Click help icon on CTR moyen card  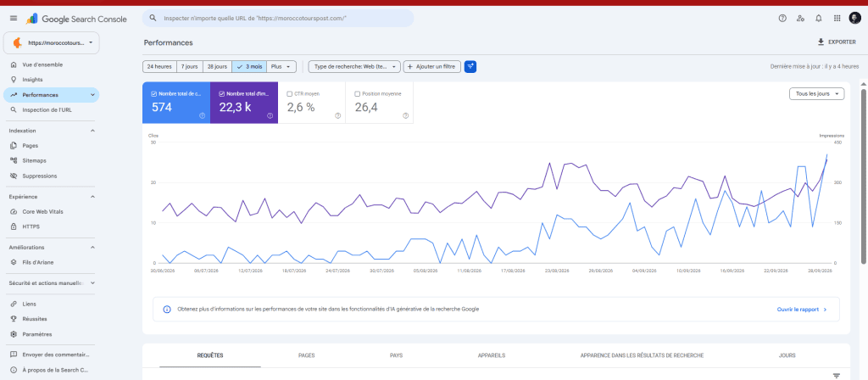(x=337, y=115)
